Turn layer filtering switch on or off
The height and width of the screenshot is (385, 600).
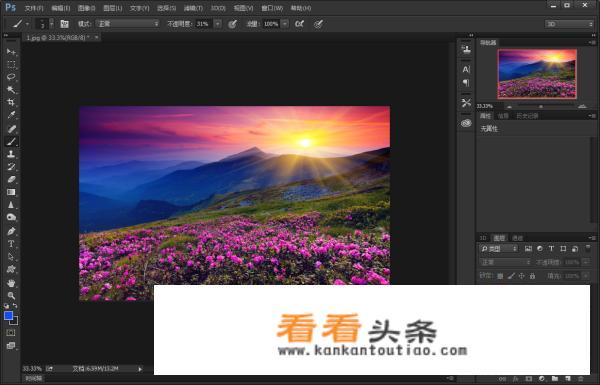point(588,249)
